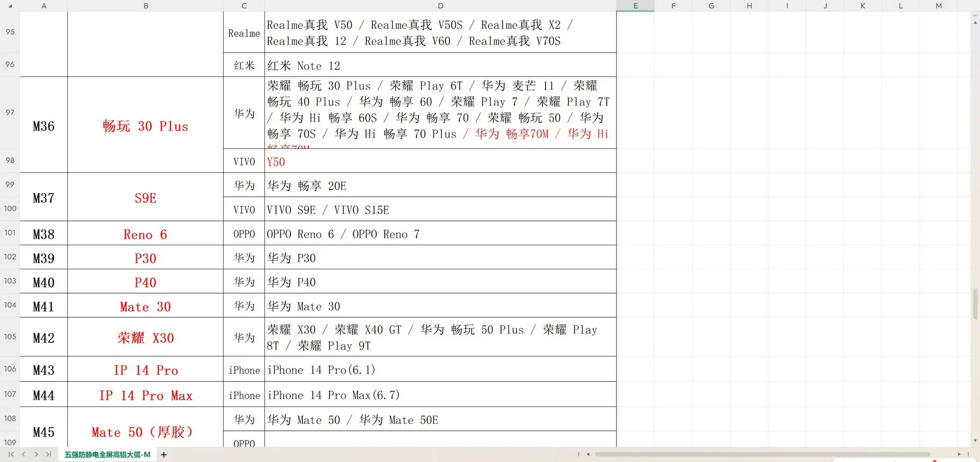Screen dimensions: 980x462
Task: Select the cell containing M39
Action: tap(44, 258)
